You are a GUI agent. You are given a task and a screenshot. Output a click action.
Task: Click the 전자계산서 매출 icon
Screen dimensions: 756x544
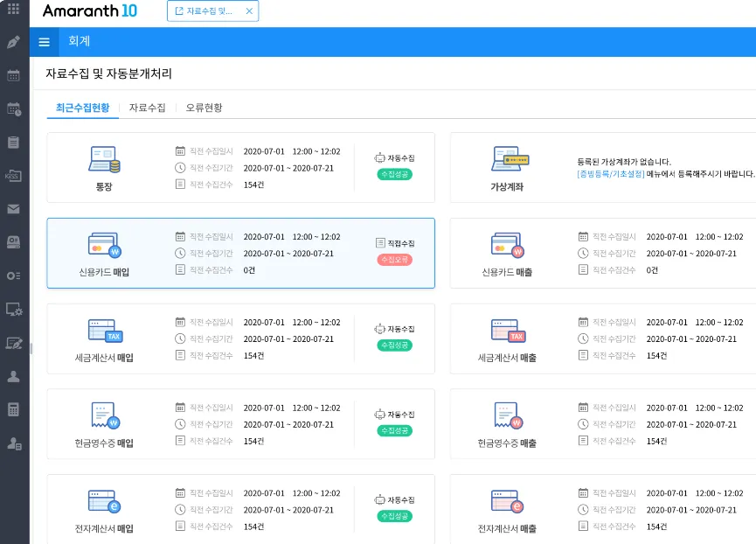tap(507, 501)
